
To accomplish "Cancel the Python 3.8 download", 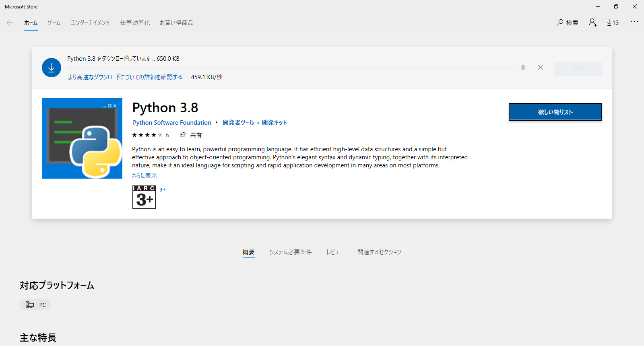I will pyautogui.click(x=541, y=68).
